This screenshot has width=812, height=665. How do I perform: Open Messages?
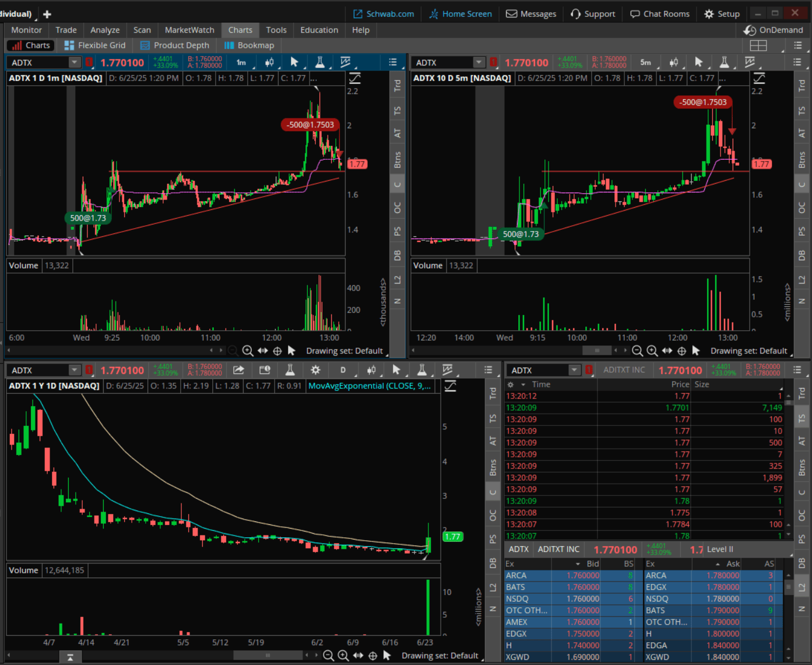point(531,14)
